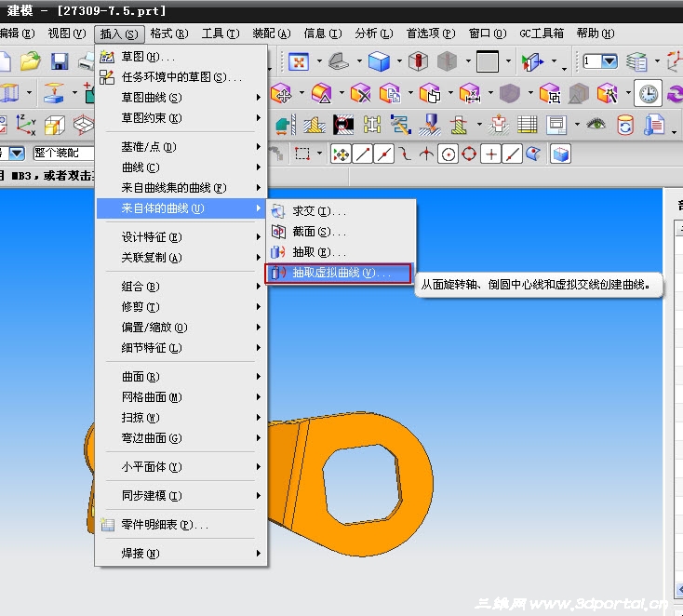Open the 帮助(H) menu
The image size is (683, 616).
pyautogui.click(x=596, y=33)
